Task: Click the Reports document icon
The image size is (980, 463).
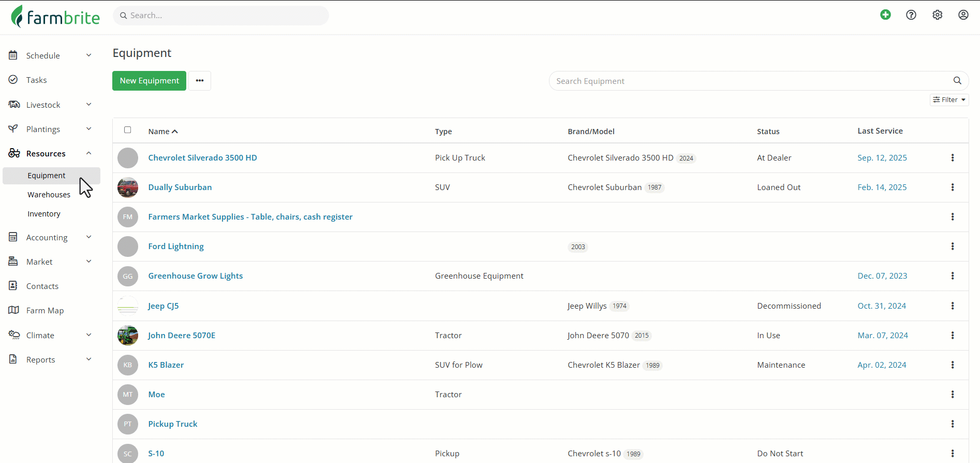Action: click(13, 359)
